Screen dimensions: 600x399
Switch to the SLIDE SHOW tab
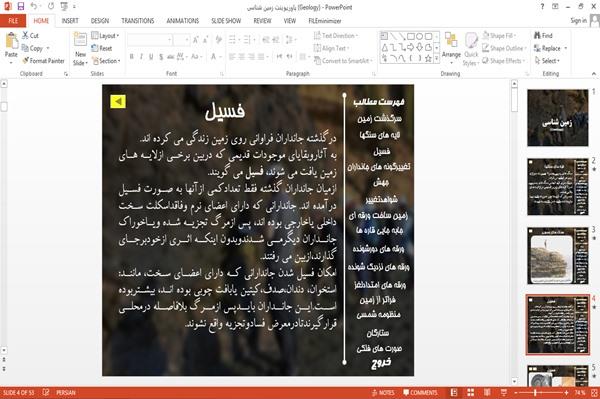226,21
